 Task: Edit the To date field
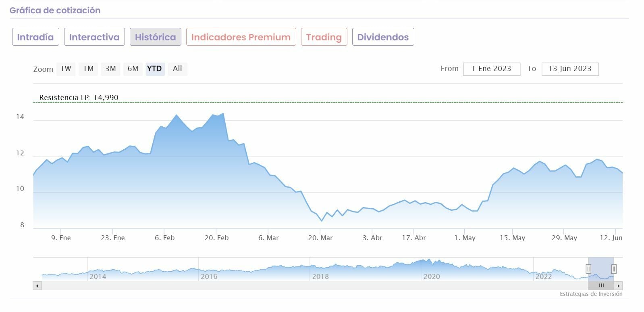click(x=570, y=69)
